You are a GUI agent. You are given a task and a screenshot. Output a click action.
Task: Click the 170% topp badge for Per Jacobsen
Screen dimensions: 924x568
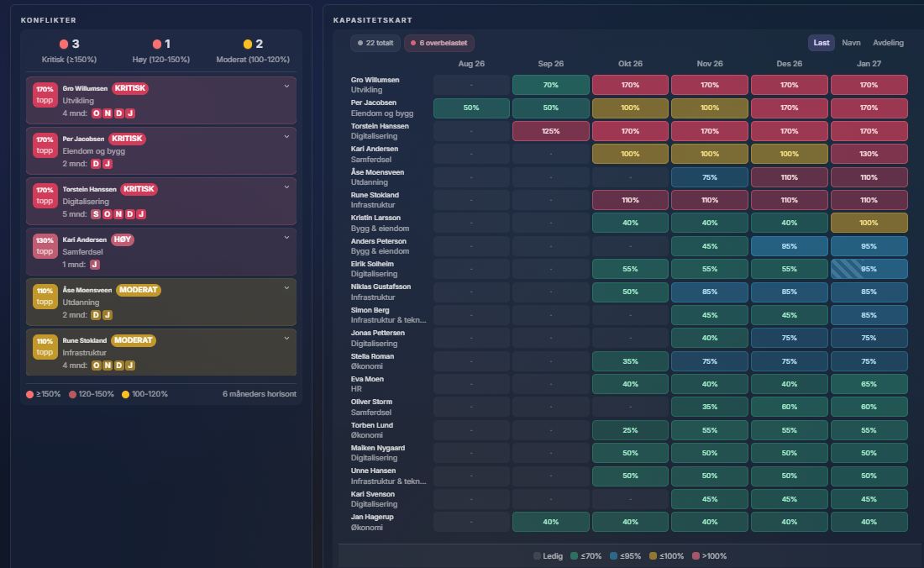pos(45,145)
